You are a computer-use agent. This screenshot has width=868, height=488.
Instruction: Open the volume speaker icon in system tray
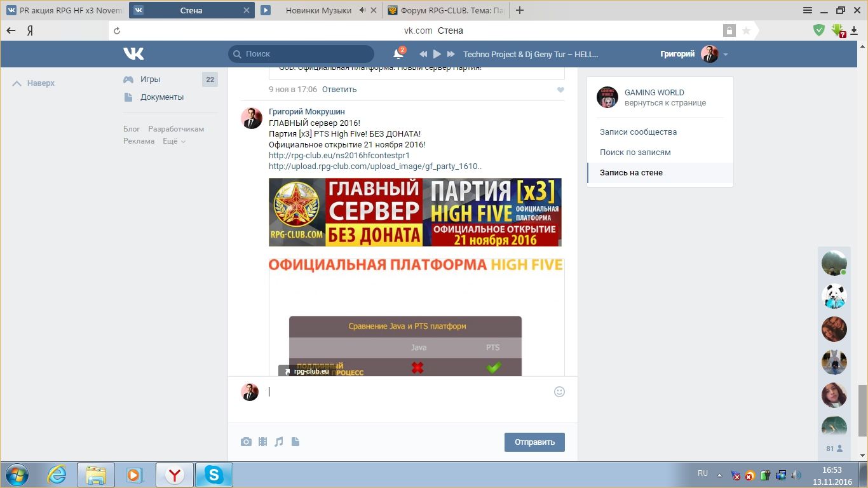(x=796, y=475)
